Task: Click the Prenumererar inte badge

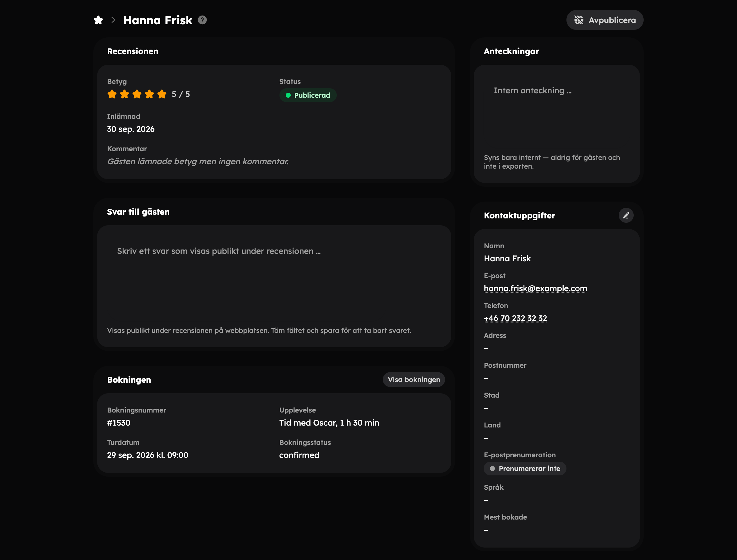Action: click(x=525, y=468)
